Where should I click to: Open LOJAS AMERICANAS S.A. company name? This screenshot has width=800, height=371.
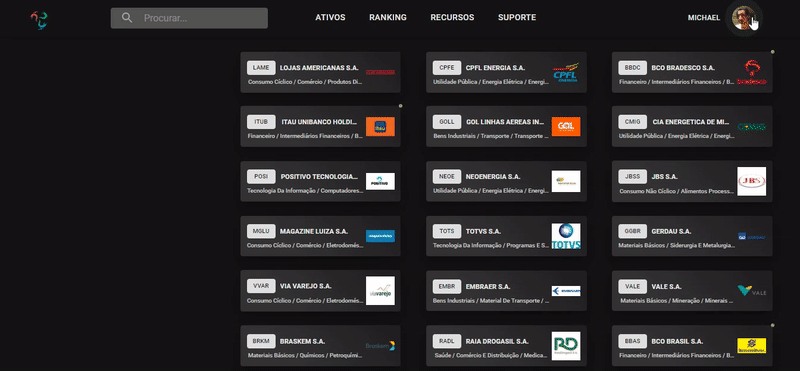coord(319,68)
